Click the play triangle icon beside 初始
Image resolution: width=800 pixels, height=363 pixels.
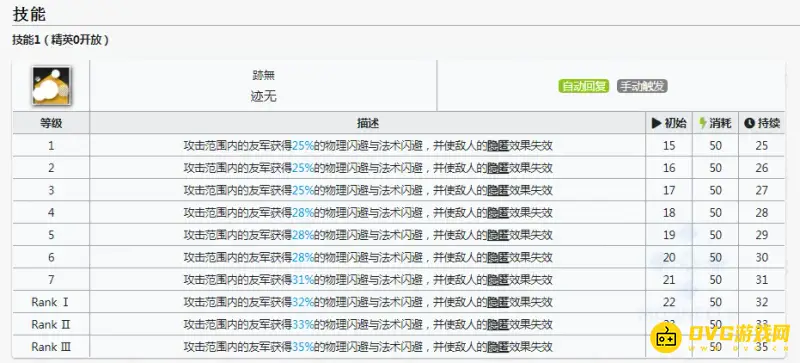tap(656, 123)
